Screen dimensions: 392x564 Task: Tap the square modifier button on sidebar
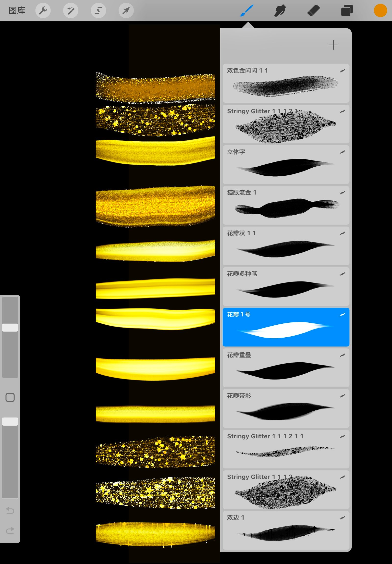click(10, 397)
